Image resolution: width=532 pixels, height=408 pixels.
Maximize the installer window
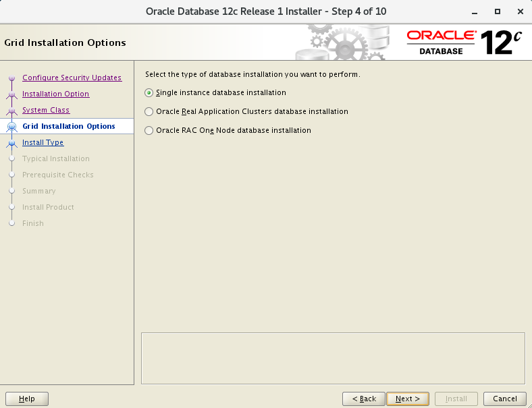point(498,11)
